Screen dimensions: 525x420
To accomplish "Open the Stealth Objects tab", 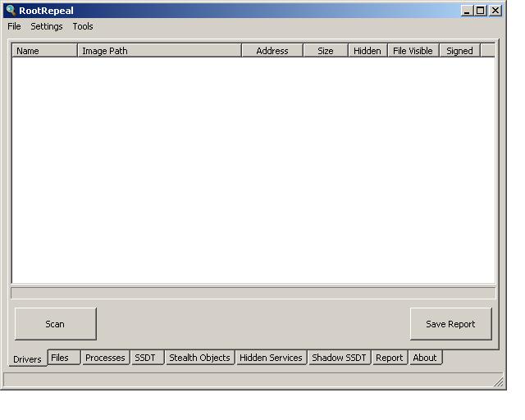I will coord(199,358).
